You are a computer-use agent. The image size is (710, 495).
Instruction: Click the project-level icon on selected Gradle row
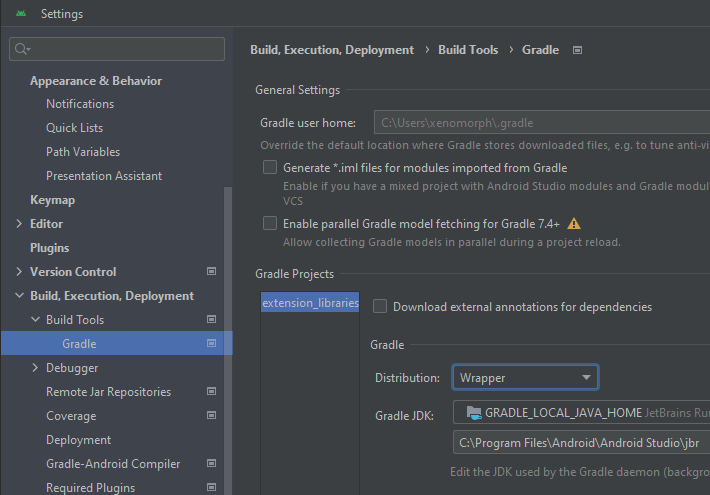(211, 343)
